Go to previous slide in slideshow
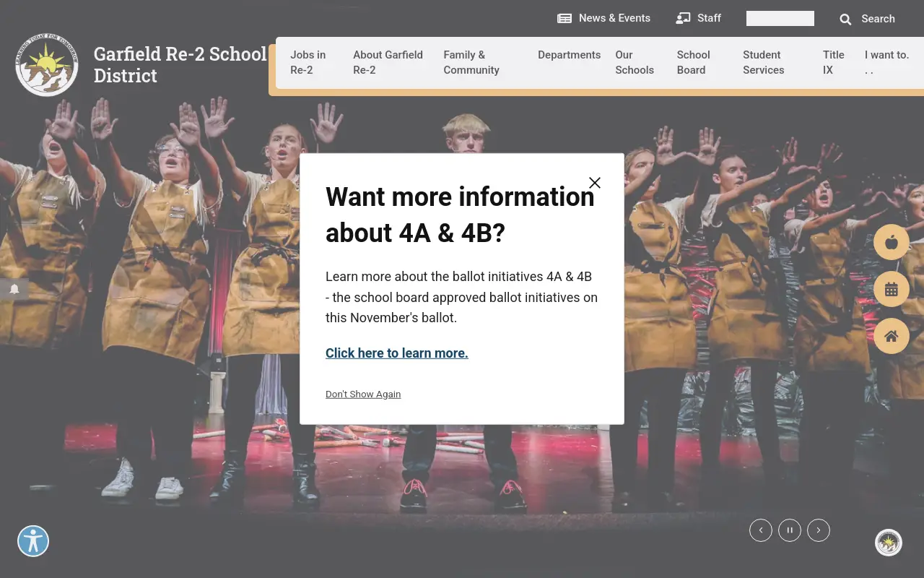Screen dimensions: 924x578 pyautogui.click(x=761, y=530)
